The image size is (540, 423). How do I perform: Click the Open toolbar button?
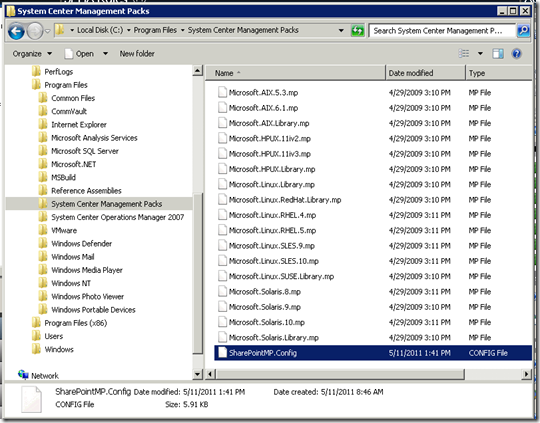(x=79, y=54)
